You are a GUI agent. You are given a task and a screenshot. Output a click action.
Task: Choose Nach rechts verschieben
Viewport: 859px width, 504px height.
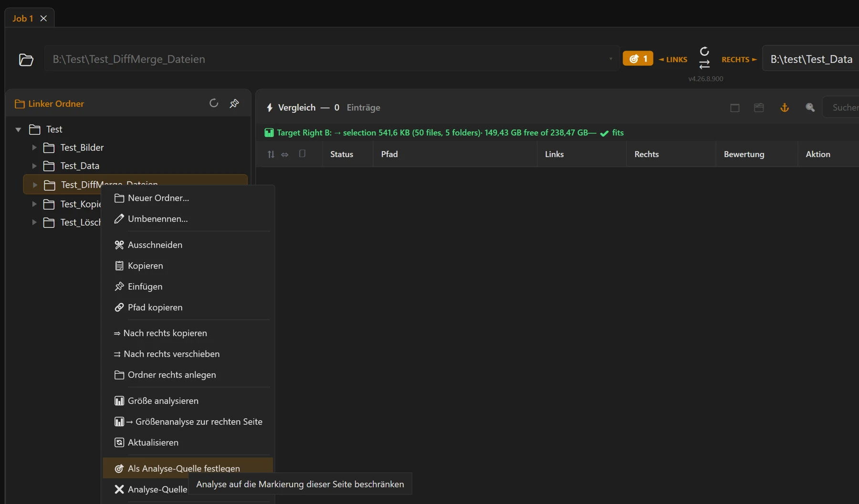pos(188,354)
